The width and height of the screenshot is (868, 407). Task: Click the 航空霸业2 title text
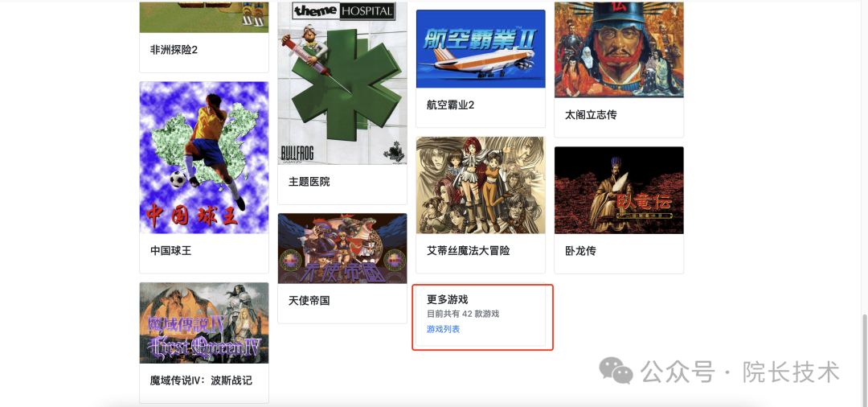coord(451,105)
